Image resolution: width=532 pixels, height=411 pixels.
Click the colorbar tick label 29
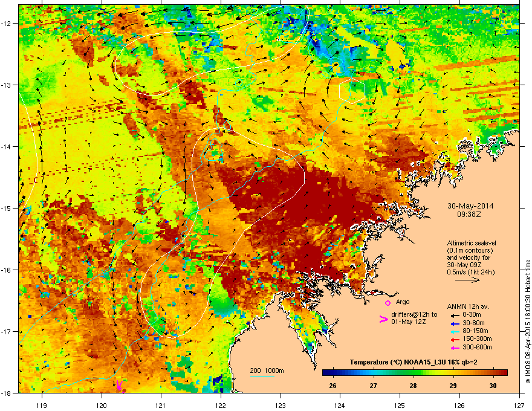(x=453, y=386)
